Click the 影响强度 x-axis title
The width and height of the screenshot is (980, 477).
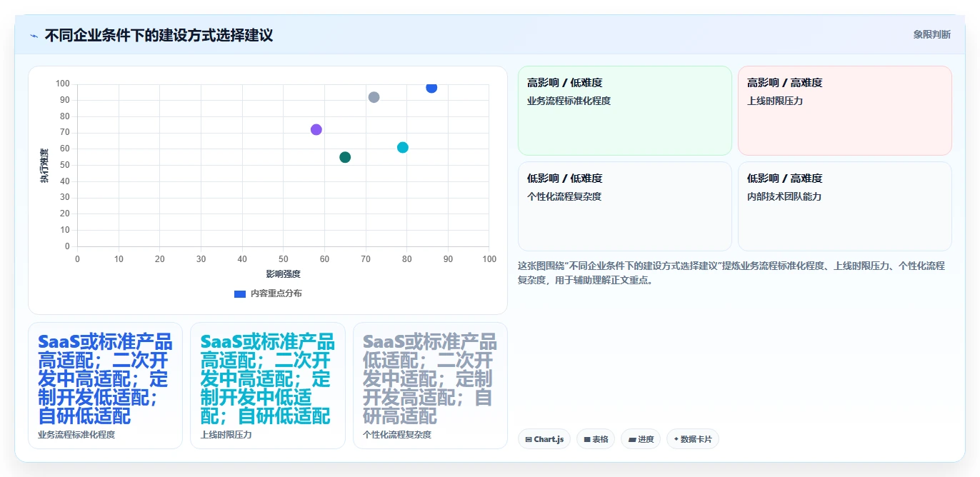[x=283, y=273]
